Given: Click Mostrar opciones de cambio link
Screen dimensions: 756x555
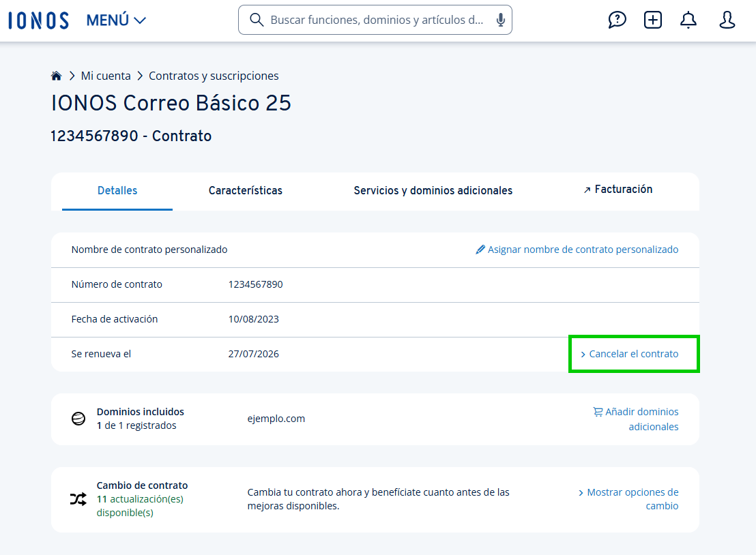Looking at the screenshot, I should tap(628, 499).
